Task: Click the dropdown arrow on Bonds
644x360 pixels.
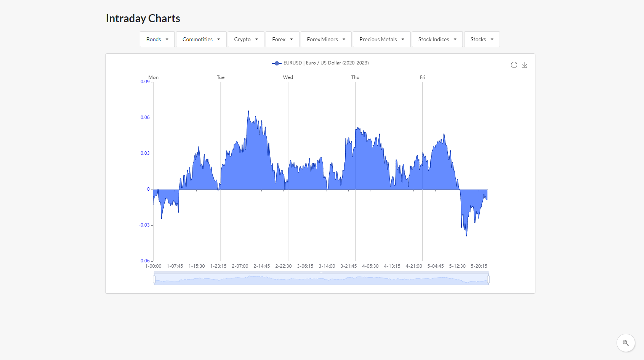Action: [167, 39]
